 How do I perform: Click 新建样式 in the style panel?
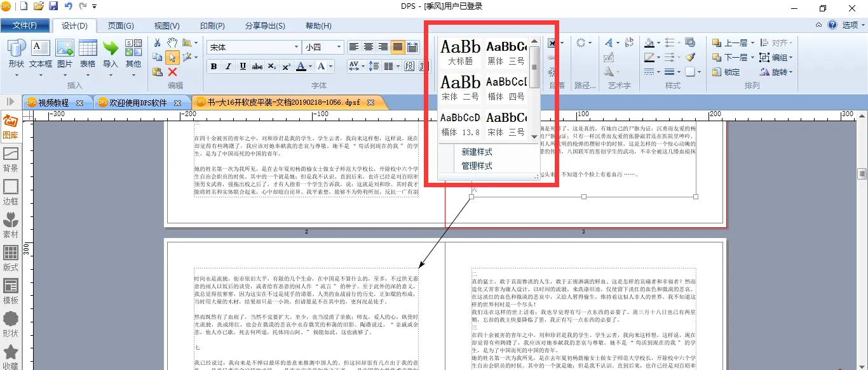(x=477, y=152)
